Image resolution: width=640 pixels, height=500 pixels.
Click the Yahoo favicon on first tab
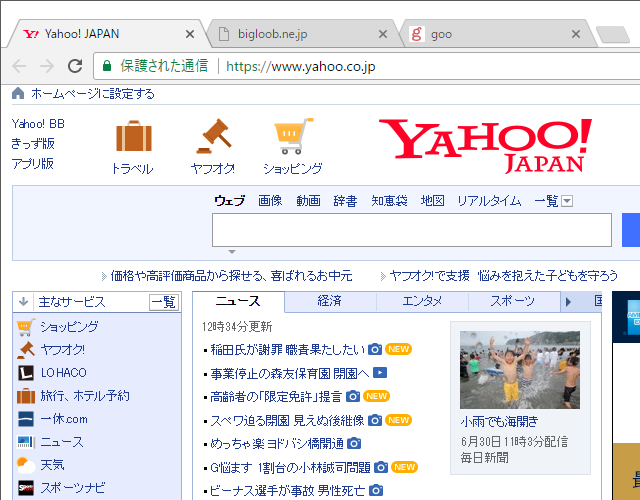[x=31, y=34]
